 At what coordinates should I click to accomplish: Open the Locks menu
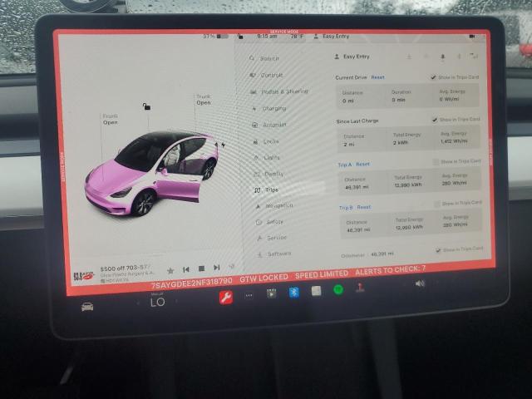click(x=267, y=141)
